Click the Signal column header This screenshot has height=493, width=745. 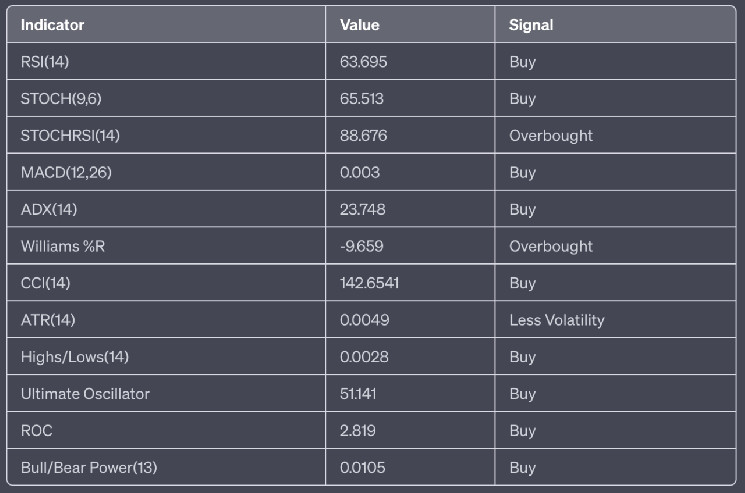pyautogui.click(x=531, y=25)
